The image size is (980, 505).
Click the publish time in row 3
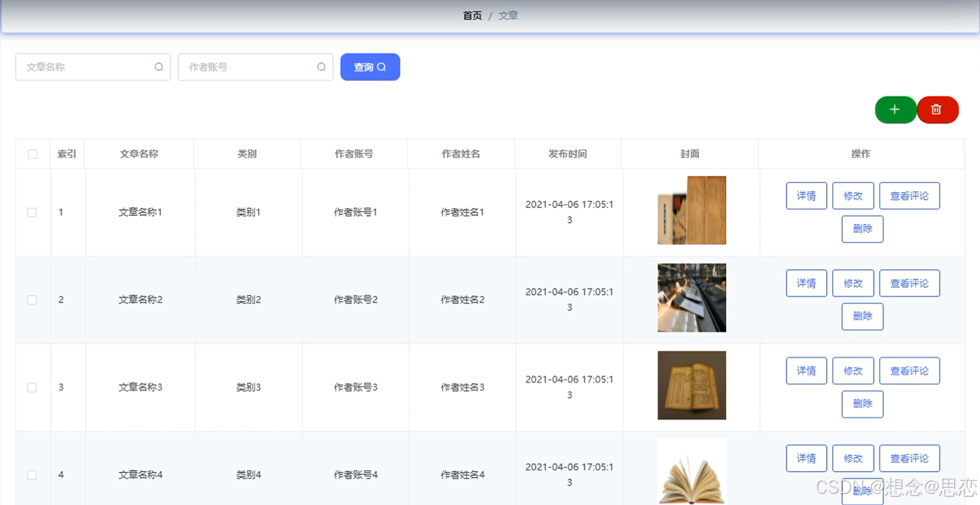coord(569,387)
